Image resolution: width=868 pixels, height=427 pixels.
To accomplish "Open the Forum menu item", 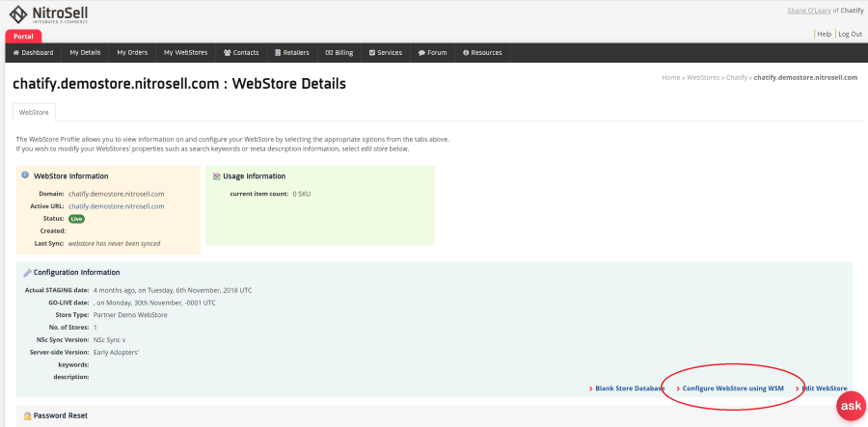I will (432, 53).
